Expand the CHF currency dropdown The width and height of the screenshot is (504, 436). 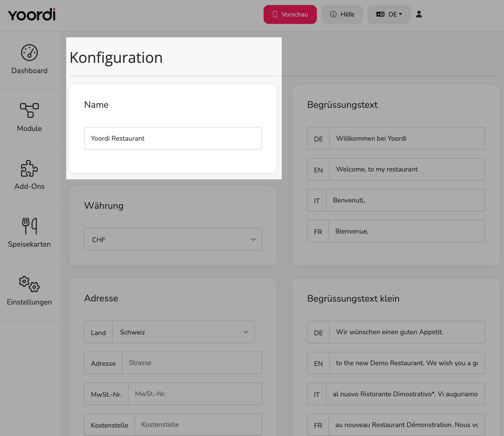[173, 239]
